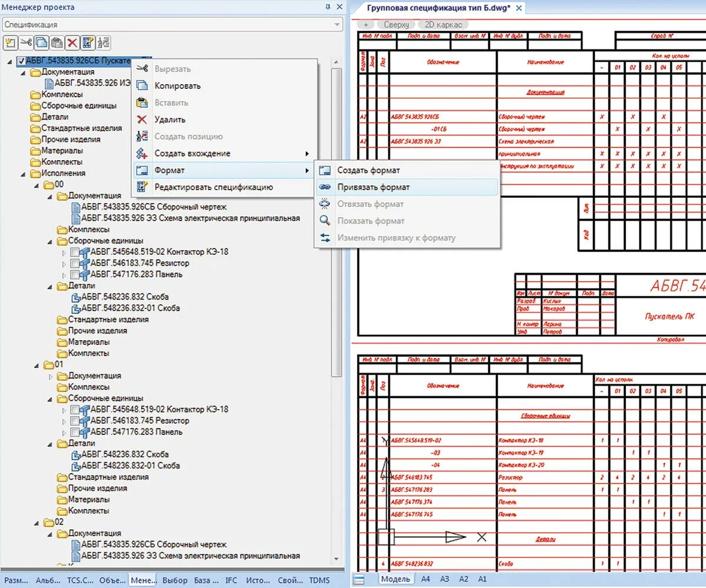The width and height of the screenshot is (706, 588).
Task: Click the tree scrollbar down arrow
Action: point(337,559)
